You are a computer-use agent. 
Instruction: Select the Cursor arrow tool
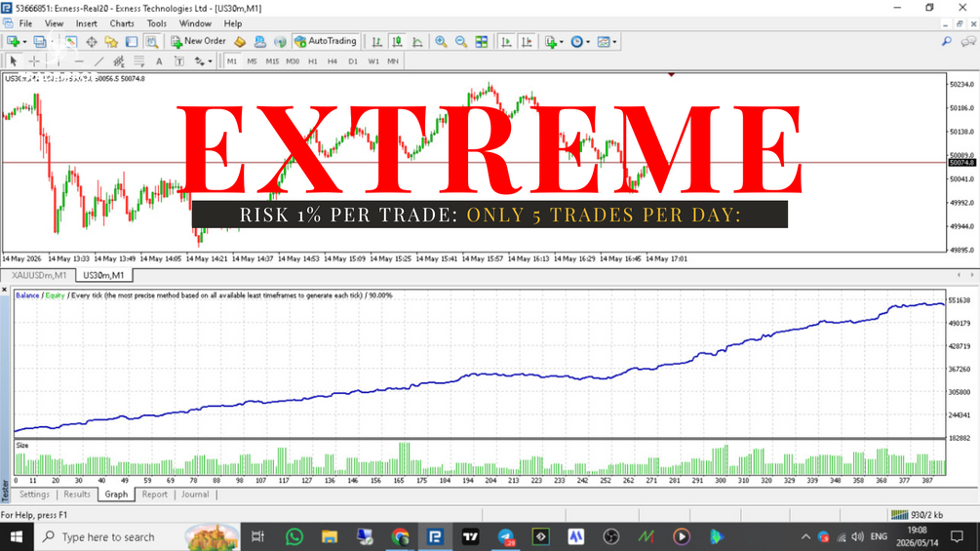coord(13,61)
